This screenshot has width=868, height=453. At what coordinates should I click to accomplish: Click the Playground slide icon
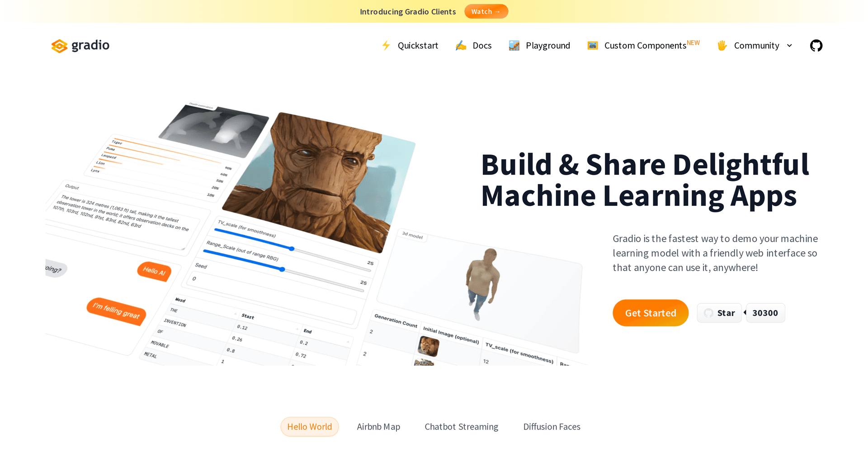click(x=514, y=46)
